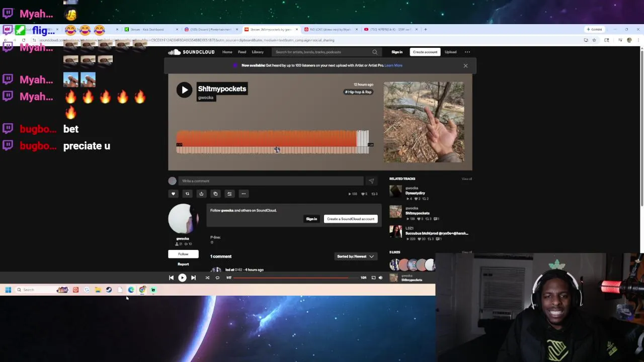The height and width of the screenshot is (362, 644).
Task: Click the previous track button in the player bar
Action: (x=171, y=278)
